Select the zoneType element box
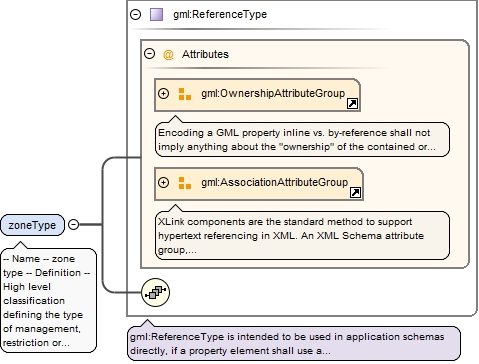The height and width of the screenshot is (364, 479). pyautogui.click(x=32, y=225)
